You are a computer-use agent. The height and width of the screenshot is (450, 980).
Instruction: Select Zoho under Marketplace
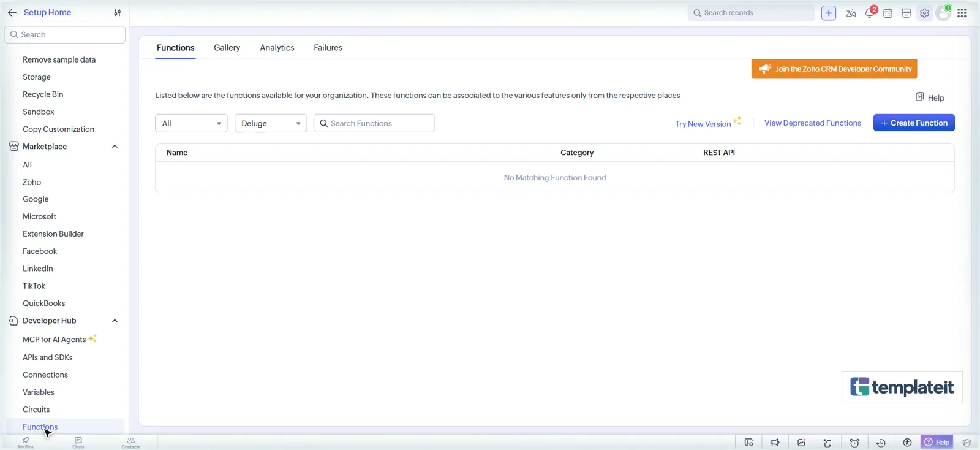32,182
